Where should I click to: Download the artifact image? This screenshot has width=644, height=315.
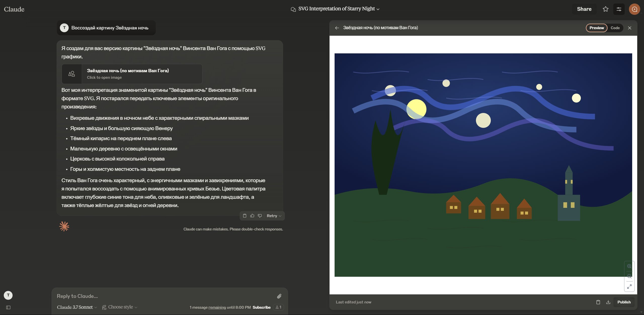608,302
